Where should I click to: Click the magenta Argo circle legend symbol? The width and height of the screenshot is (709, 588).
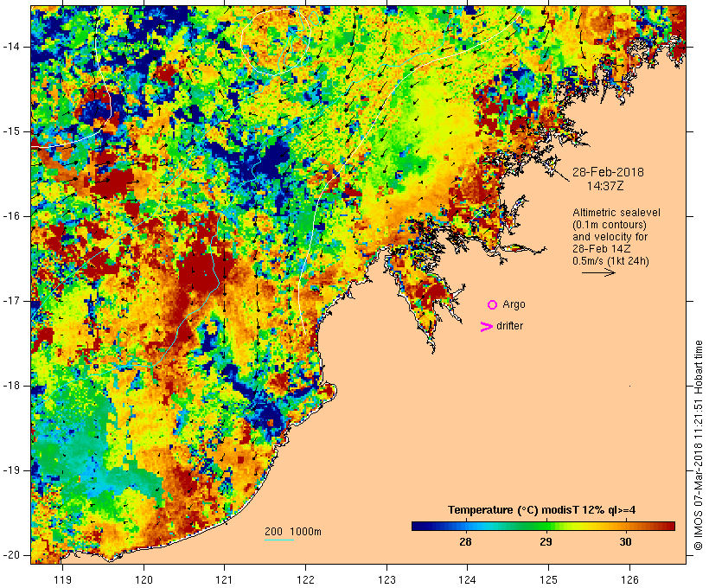coord(493,305)
